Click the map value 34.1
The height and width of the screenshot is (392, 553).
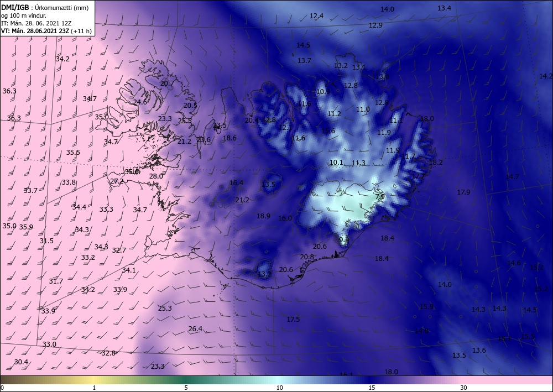129,270
